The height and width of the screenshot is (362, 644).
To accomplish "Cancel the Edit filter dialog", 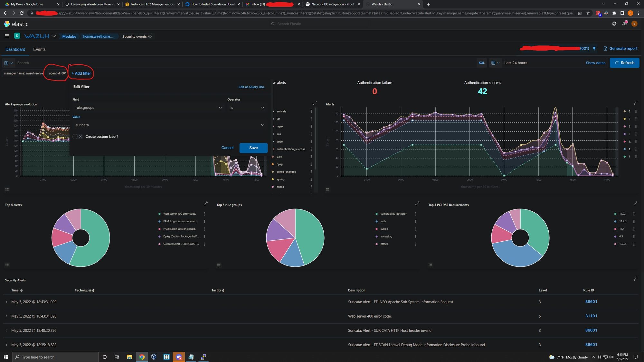I will pos(227,148).
